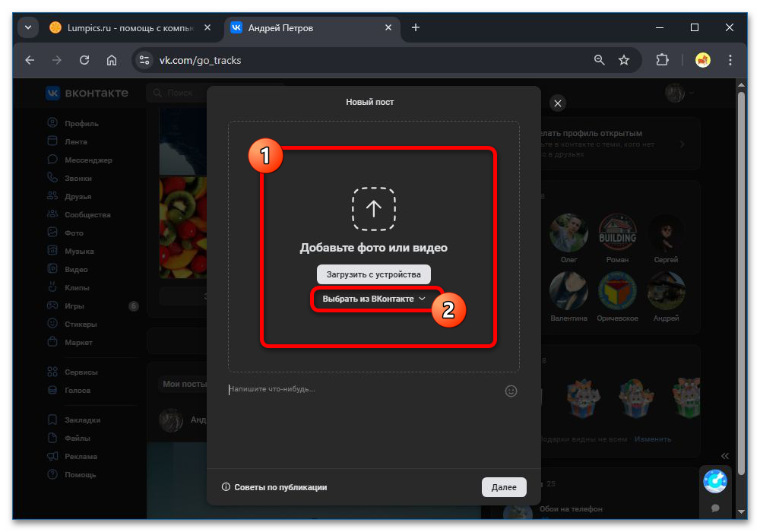Open Лента in the sidebar

76,141
